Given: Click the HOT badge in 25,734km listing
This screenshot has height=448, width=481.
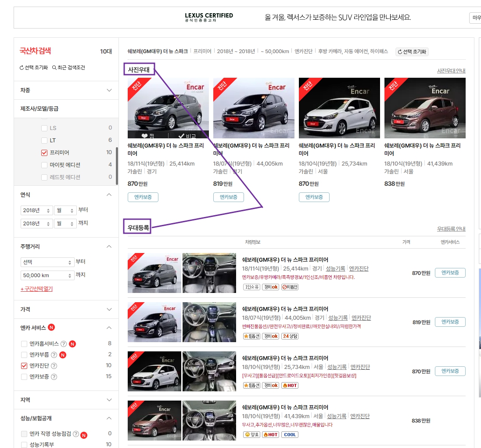Looking at the screenshot, I should point(290,385).
